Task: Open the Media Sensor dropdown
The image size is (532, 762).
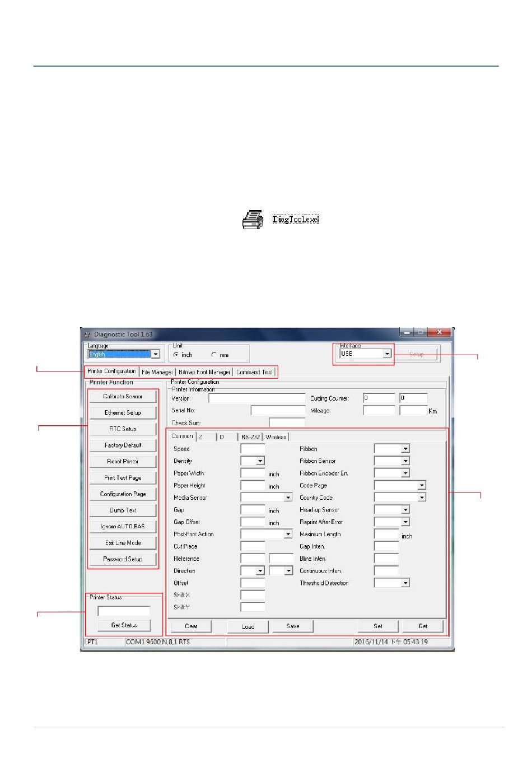Action: (x=288, y=498)
